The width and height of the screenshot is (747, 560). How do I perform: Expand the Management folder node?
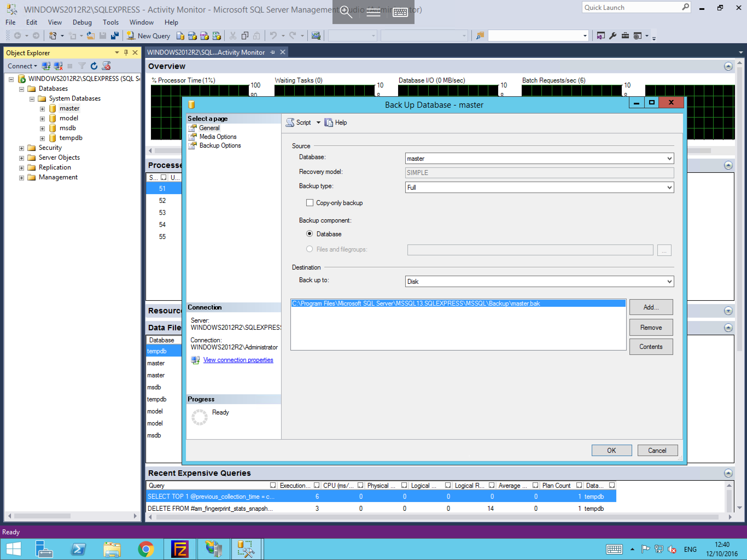click(22, 178)
